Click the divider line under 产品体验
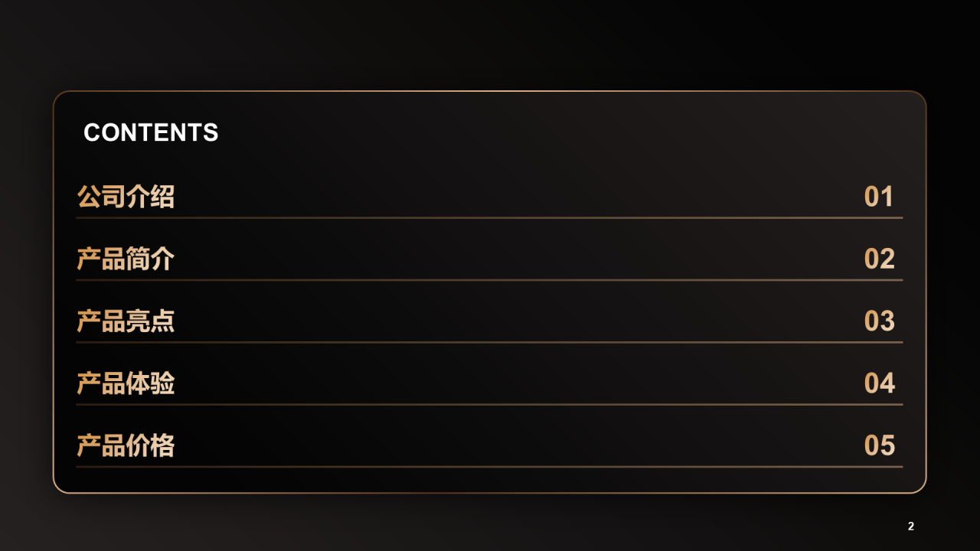 click(x=489, y=404)
